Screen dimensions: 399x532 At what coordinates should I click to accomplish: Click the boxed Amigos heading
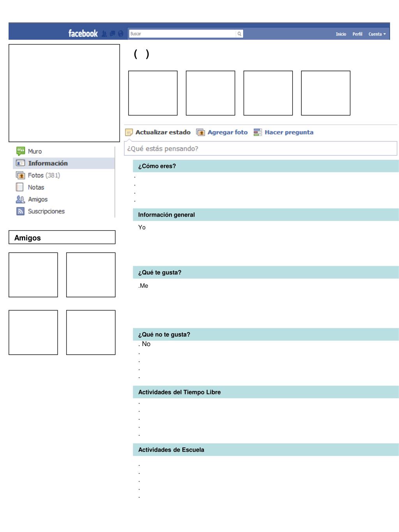[62, 237]
